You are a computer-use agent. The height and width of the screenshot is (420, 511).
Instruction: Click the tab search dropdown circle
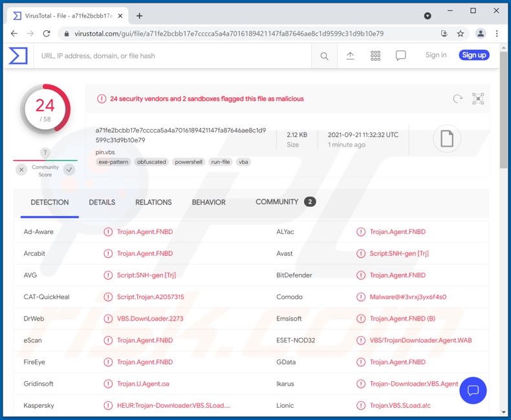[x=428, y=16]
